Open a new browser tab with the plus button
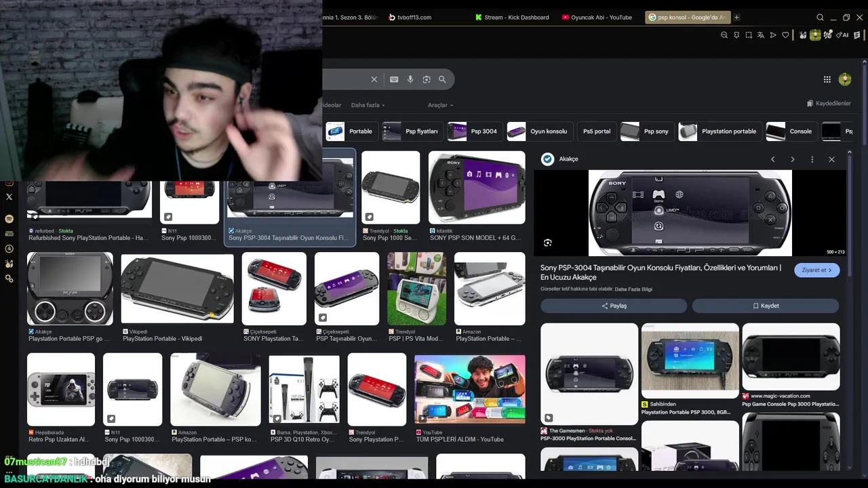The height and width of the screenshot is (488, 868). coord(736,18)
